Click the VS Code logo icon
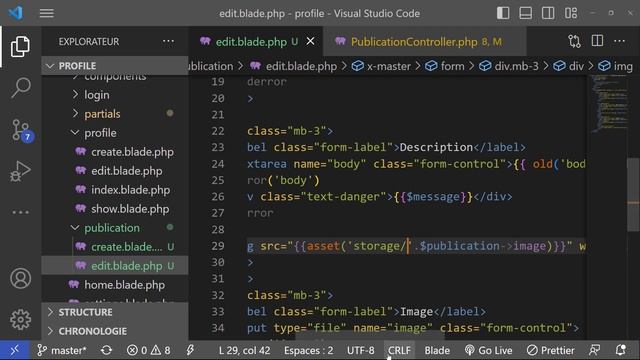Screen dimensions: 640x360 click(16, 13)
